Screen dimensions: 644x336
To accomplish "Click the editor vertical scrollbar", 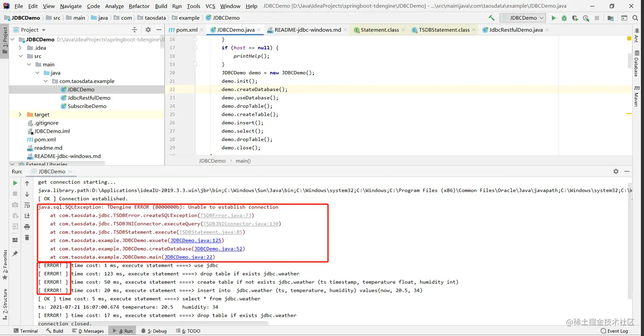I will point(630,60).
